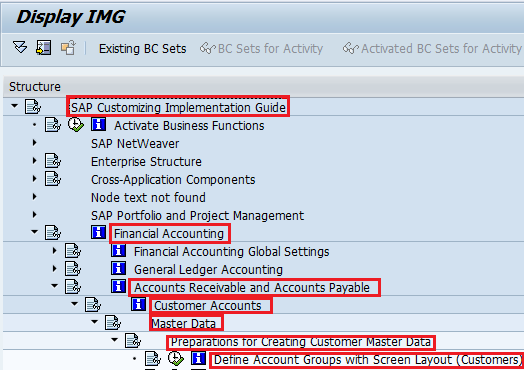The width and height of the screenshot is (524, 370).
Task: Collapse SAP Customizing Implementation Guide node
Action: pos(14,106)
